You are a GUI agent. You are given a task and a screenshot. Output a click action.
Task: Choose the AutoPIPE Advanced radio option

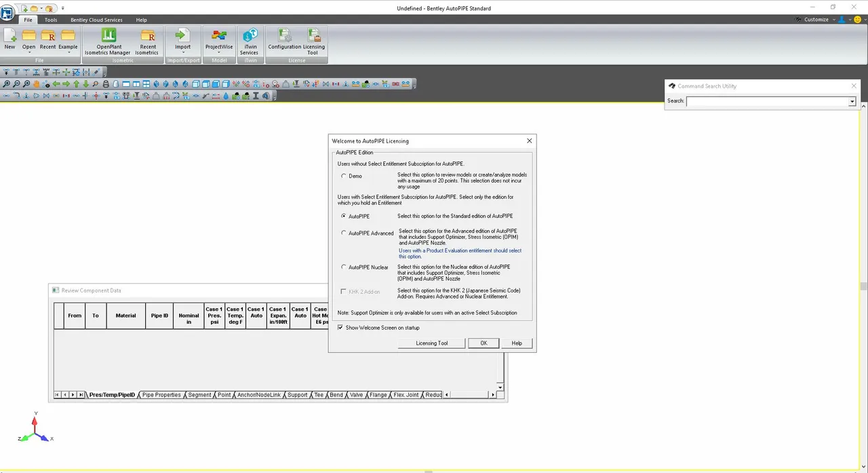(x=344, y=233)
